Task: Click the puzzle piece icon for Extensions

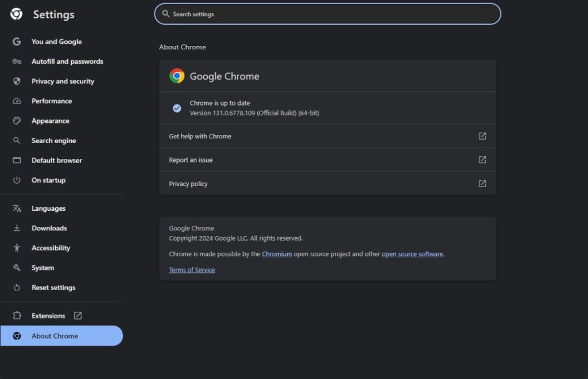Action: click(x=17, y=316)
